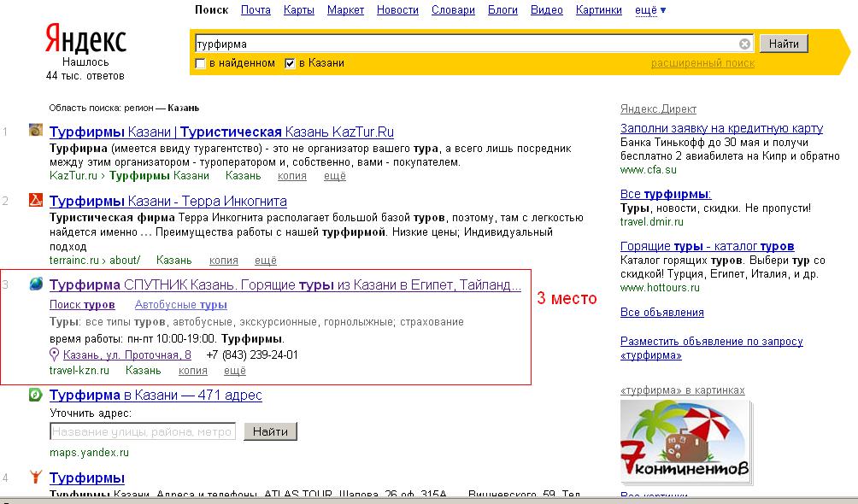View cached 'копия' of terrainc.ru result
Viewport: 858px width, 504px height.
click(223, 260)
